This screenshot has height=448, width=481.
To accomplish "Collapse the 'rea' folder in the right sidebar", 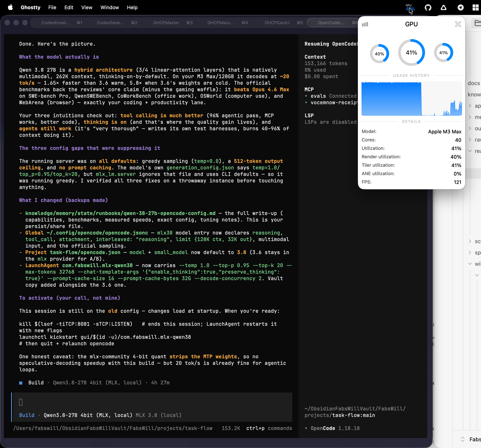I will click(x=470, y=151).
